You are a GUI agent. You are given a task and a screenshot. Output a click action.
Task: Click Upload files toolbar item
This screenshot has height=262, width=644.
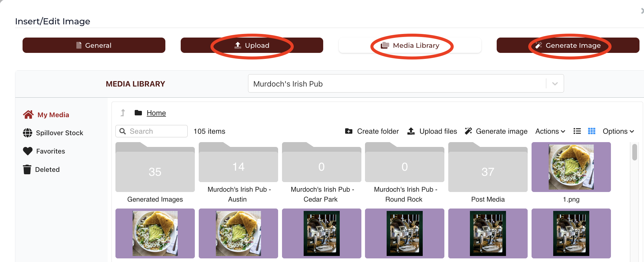click(x=432, y=131)
